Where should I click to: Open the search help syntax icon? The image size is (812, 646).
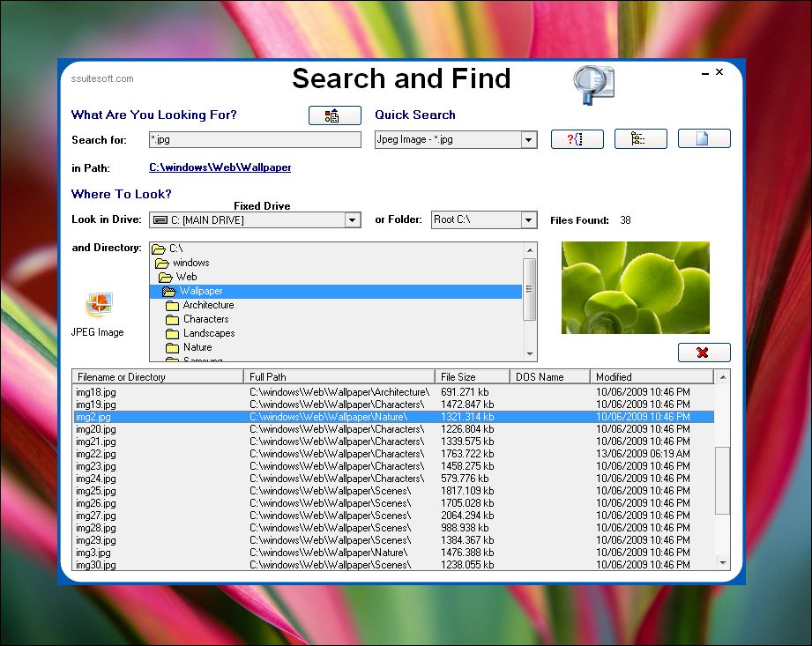[577, 138]
